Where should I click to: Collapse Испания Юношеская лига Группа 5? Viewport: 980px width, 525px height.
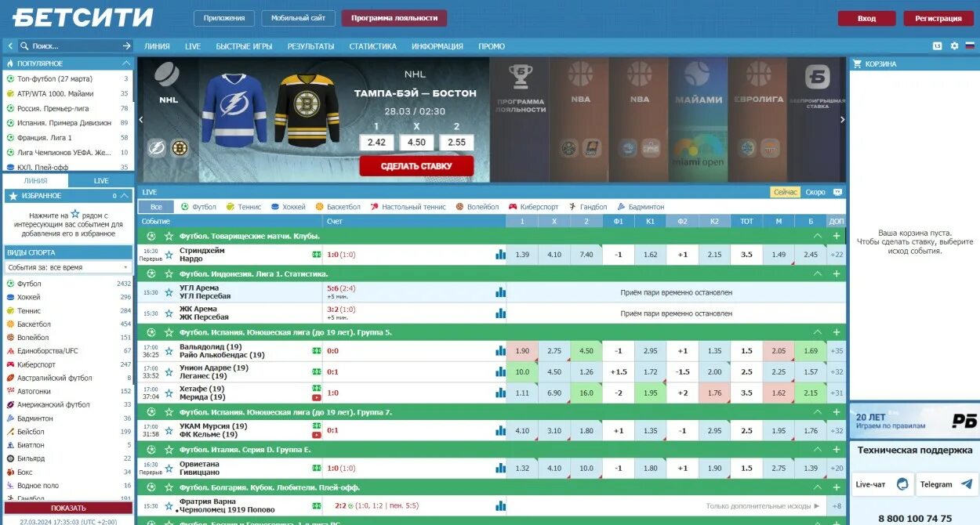pos(818,332)
